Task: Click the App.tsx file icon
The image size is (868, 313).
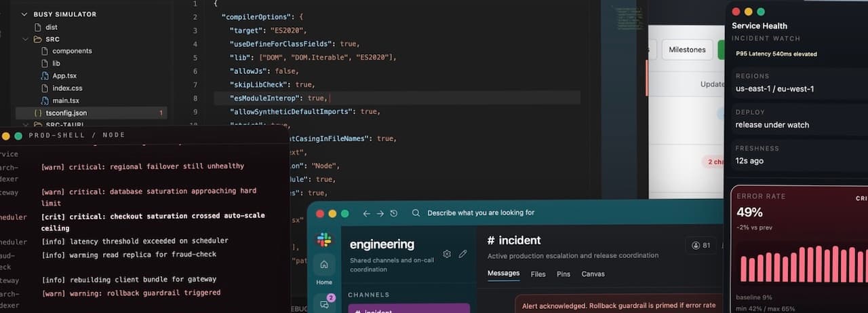Action: point(45,75)
